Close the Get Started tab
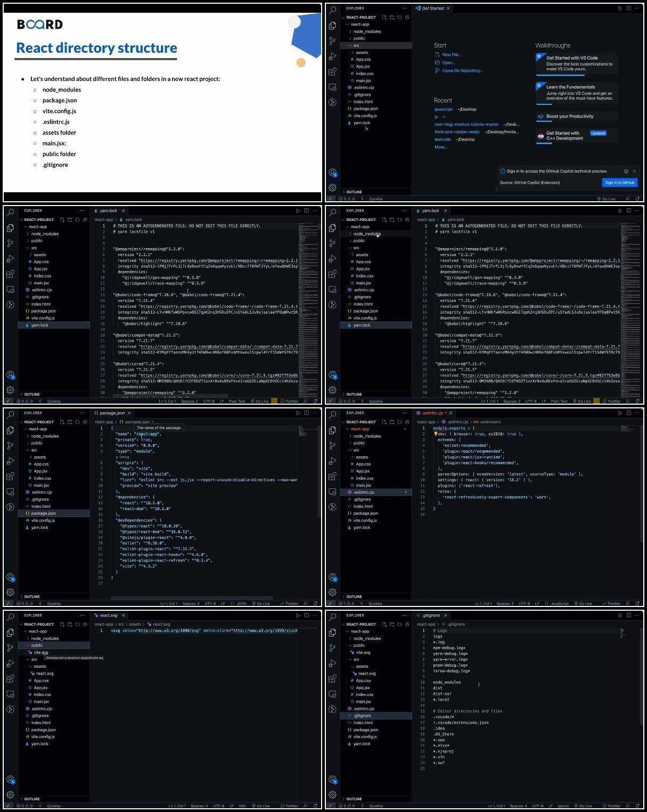The height and width of the screenshot is (812, 647). 448,9
